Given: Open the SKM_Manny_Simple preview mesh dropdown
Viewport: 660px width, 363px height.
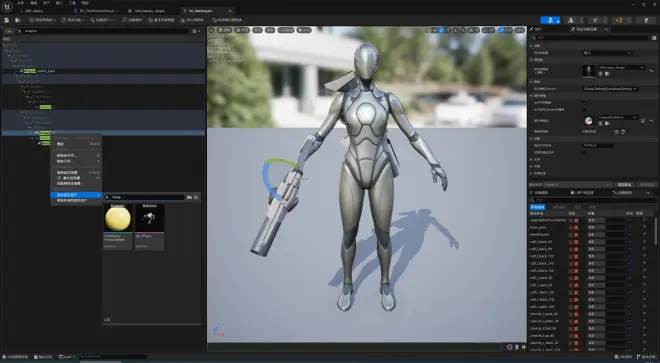Looking at the screenshot, I should point(622,67).
